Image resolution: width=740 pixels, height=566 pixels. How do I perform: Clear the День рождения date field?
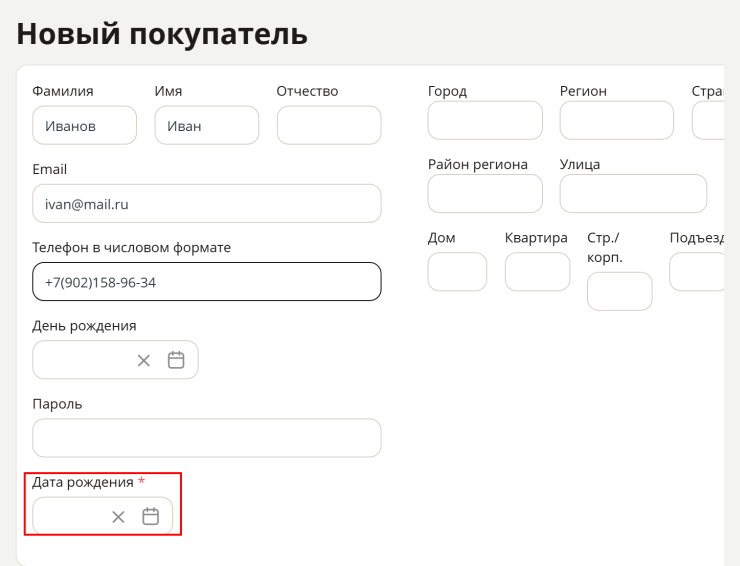click(x=143, y=361)
